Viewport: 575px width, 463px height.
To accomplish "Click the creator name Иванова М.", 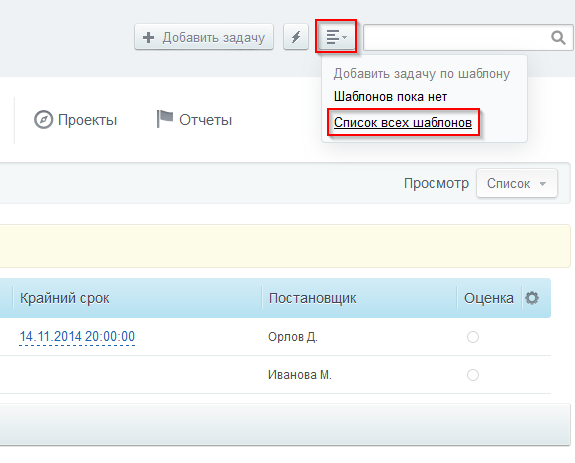I will point(300,375).
